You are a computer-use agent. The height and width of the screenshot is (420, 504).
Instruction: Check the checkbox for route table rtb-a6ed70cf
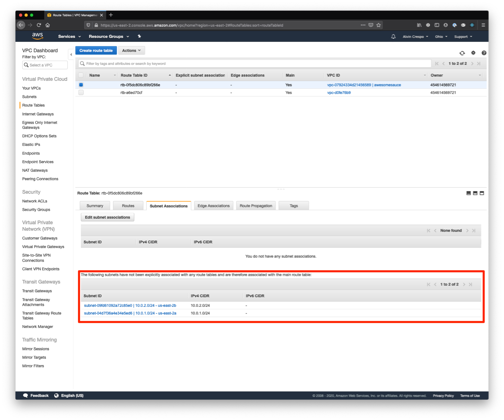coord(81,92)
